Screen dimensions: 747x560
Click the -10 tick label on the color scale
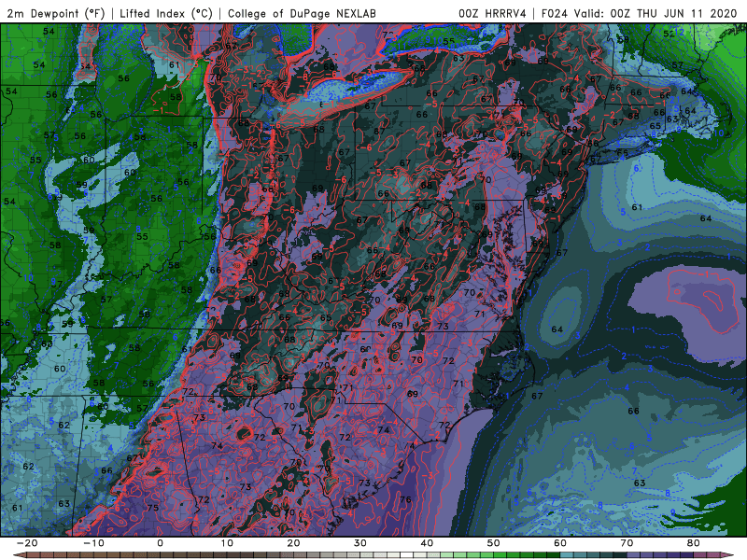tap(93, 543)
